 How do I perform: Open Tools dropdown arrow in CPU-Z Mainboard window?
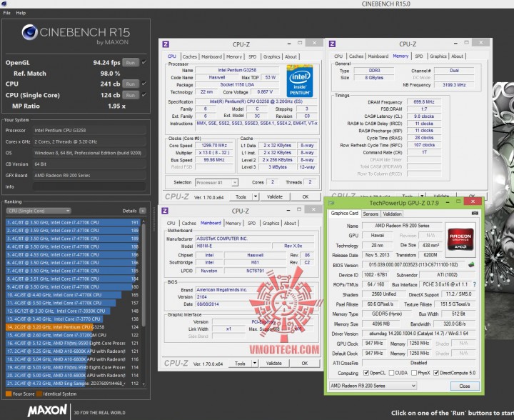tap(255, 364)
